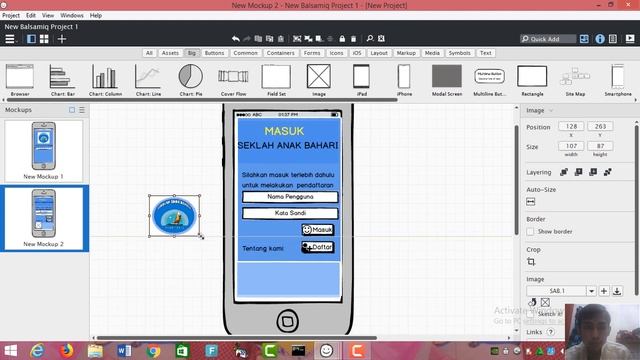Open the hamburger main menu icon
Screen dimensions: 640x360
click(x=10, y=39)
